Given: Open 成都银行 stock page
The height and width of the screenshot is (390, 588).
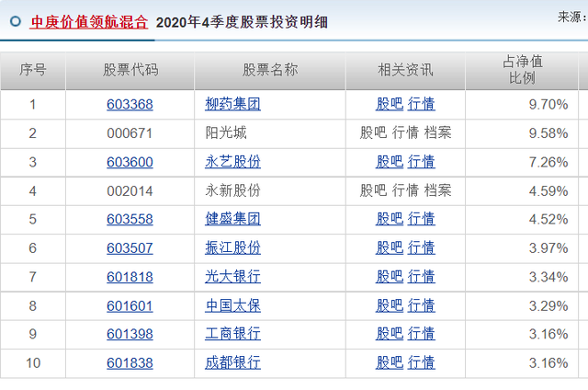Looking at the screenshot, I should 232,362.
